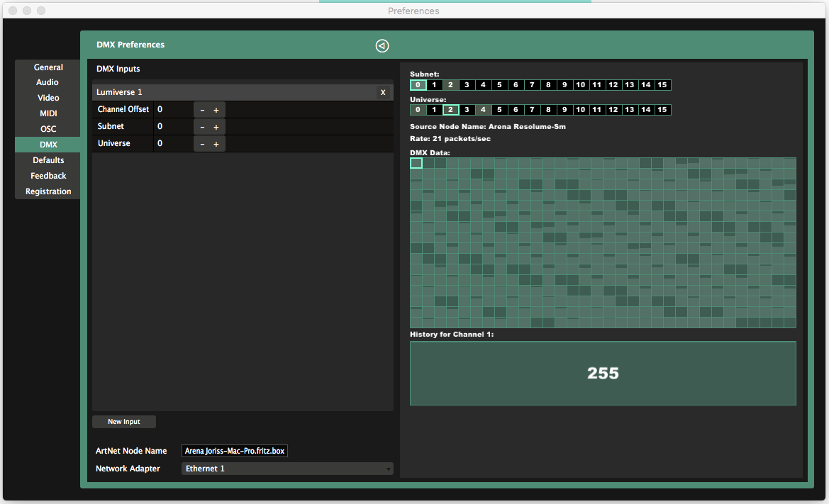Select the Lumiverse 1 input row

243,92
